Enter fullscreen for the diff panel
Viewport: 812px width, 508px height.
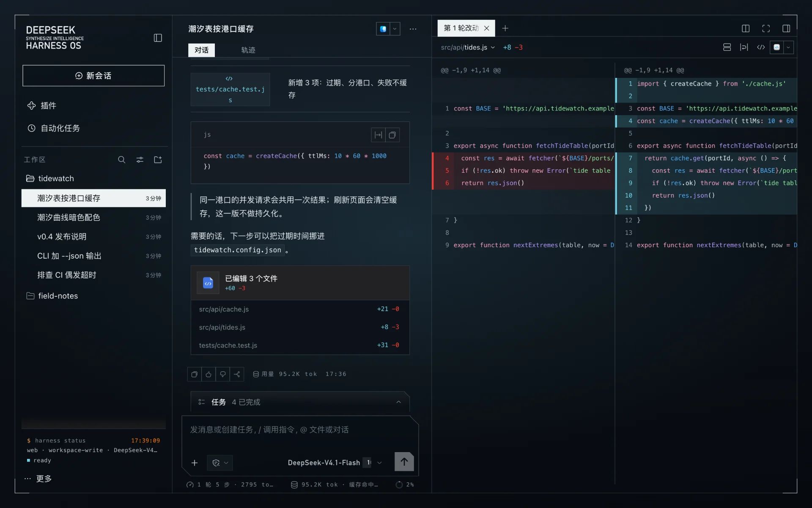pyautogui.click(x=766, y=28)
